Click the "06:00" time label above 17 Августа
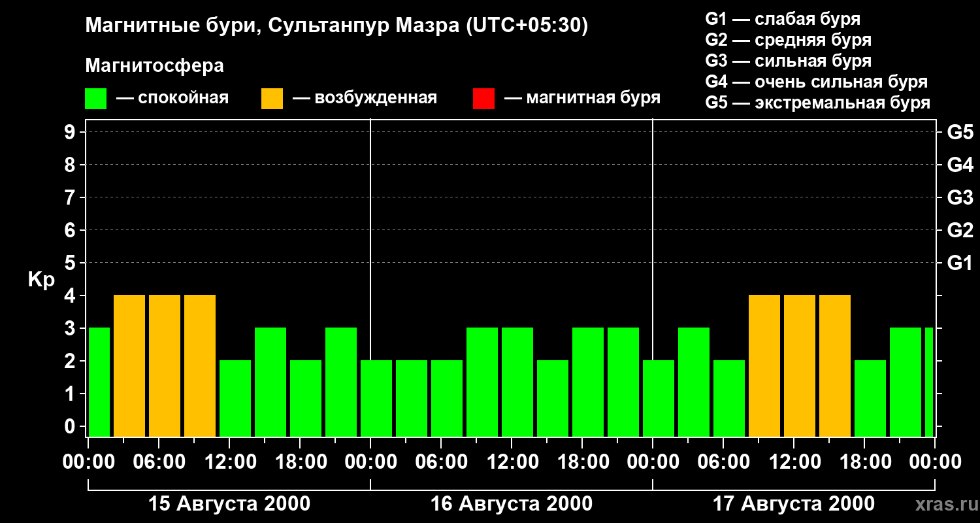 click(x=723, y=462)
